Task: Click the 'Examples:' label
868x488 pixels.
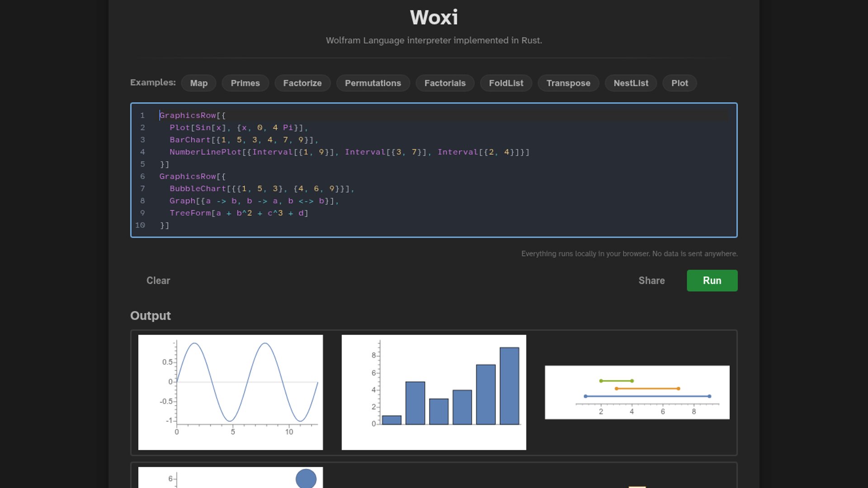Action: pyautogui.click(x=153, y=83)
